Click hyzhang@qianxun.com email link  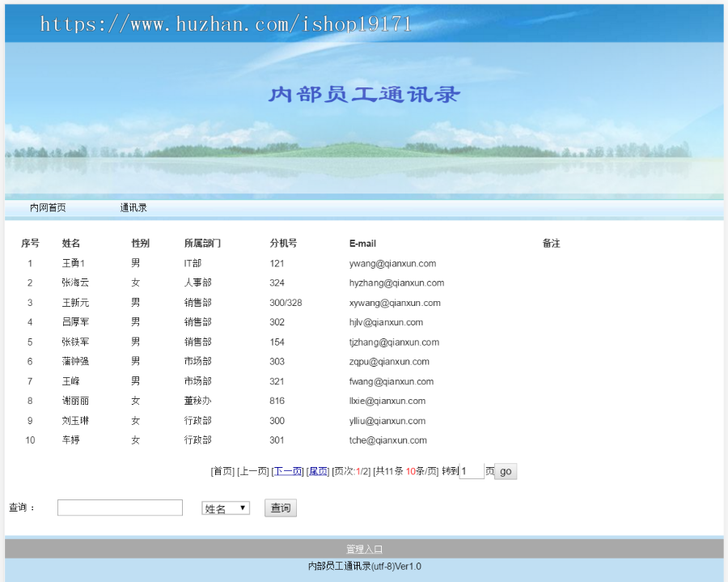click(x=396, y=283)
